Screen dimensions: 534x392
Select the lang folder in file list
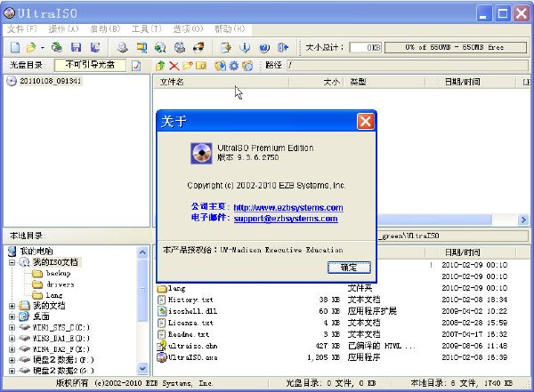point(176,289)
